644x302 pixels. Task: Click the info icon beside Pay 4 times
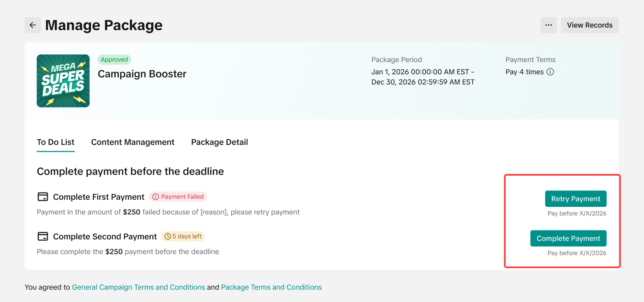click(x=550, y=72)
